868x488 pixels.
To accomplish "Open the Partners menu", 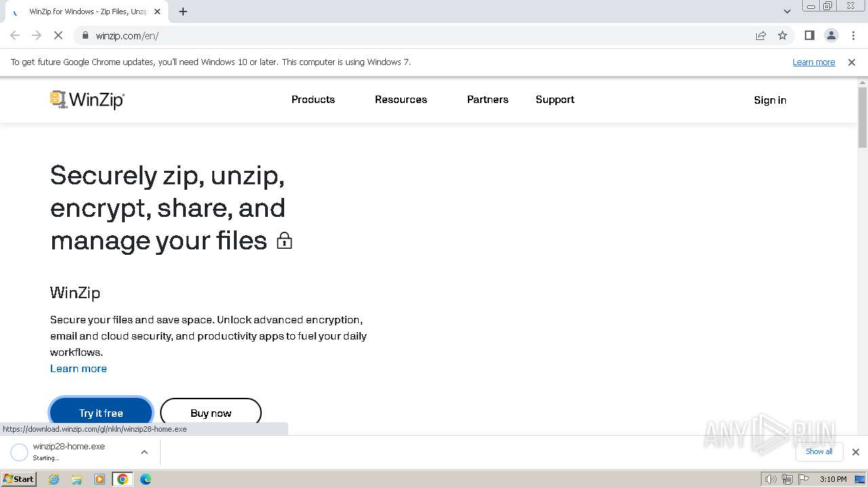I will 488,100.
